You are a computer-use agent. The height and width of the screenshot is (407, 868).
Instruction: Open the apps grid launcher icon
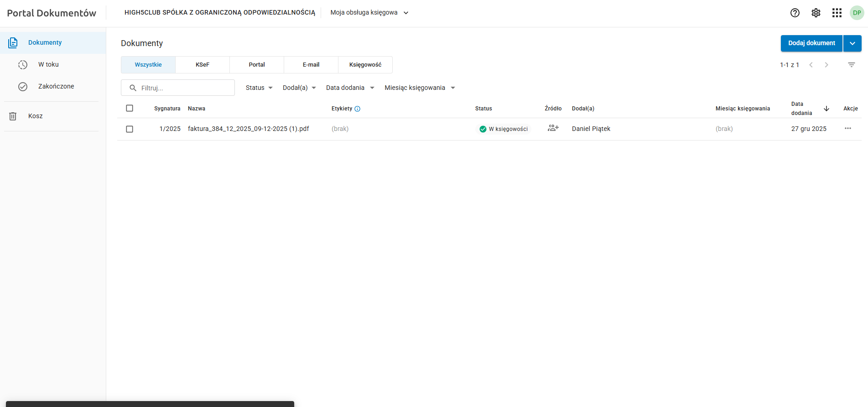837,13
